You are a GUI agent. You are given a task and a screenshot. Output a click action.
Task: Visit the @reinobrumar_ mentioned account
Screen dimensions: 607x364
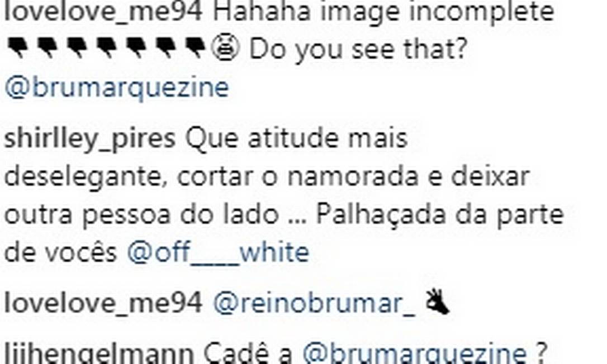point(314,303)
